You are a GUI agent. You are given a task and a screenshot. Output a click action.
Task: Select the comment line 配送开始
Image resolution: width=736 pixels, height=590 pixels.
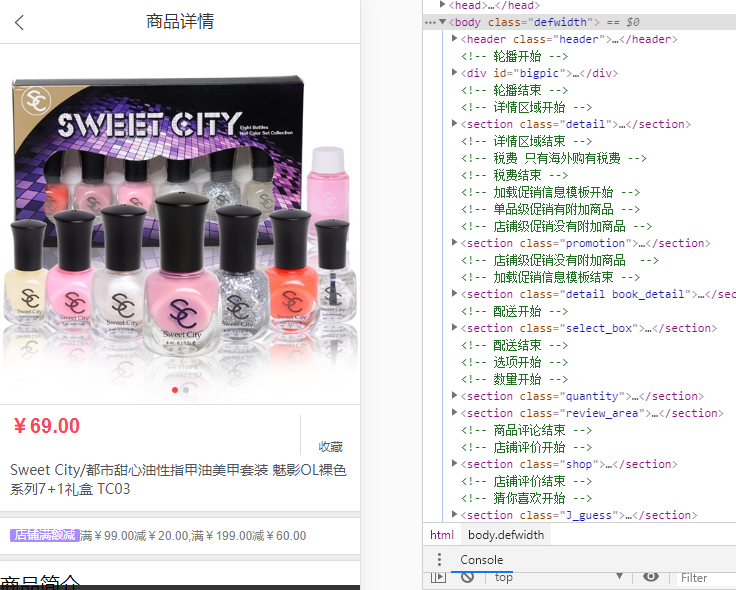(x=514, y=311)
